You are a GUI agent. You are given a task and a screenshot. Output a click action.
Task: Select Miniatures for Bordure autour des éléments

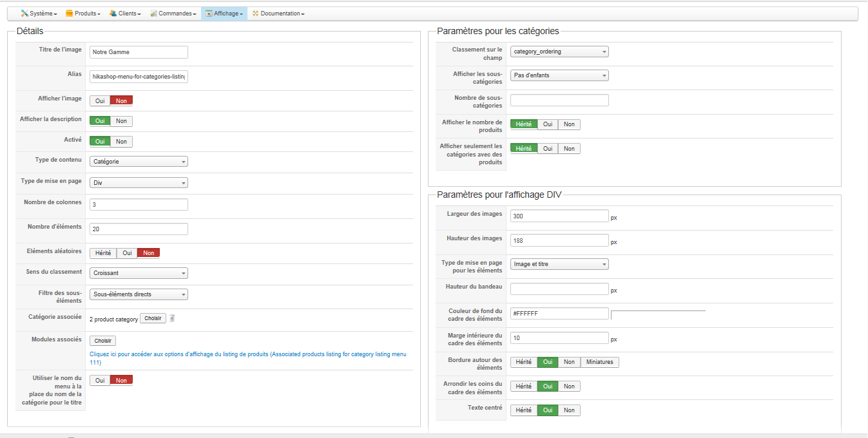coord(600,362)
